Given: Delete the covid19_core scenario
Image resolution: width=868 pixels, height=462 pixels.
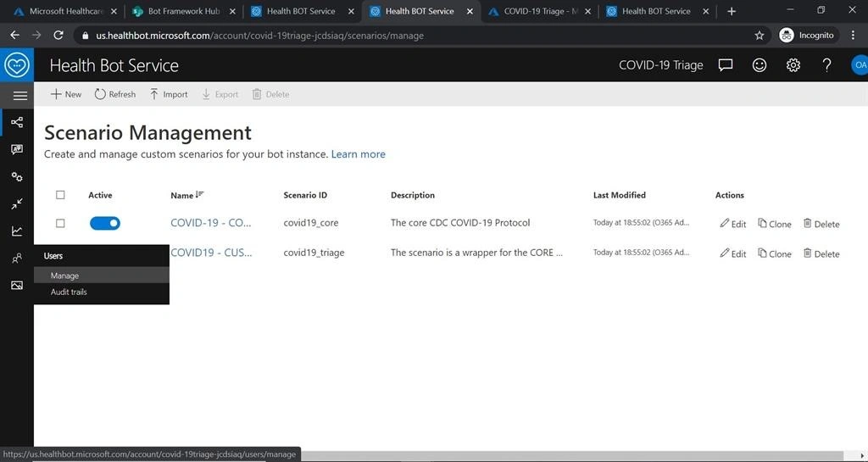Looking at the screenshot, I should tap(821, 224).
